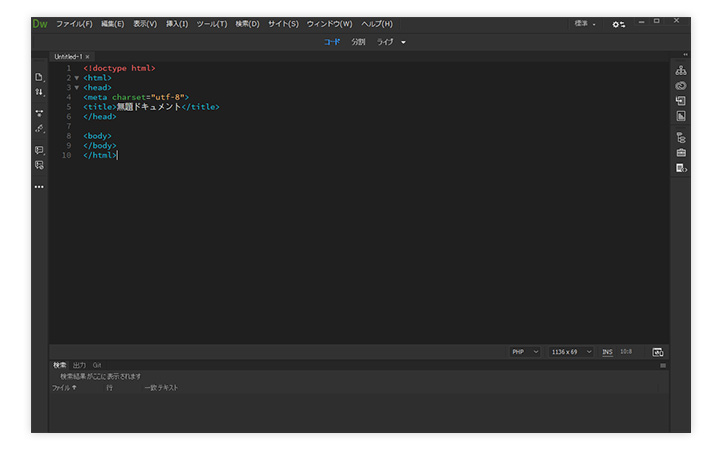Viewport: 720px width, 450px height.
Task: Open the ファイル(F) menu
Action: (74, 24)
